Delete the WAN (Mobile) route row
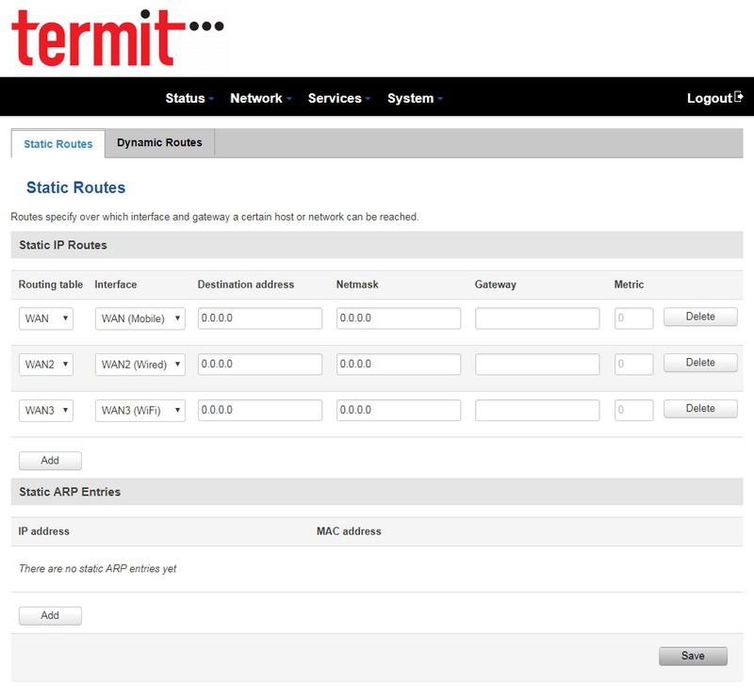Screen dimensions: 754x700 click(x=700, y=317)
